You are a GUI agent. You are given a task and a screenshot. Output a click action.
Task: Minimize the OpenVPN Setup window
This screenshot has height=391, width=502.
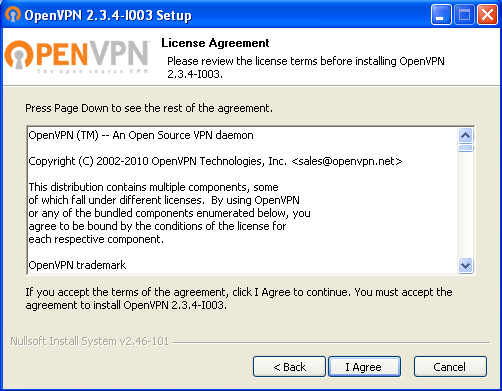[441, 15]
